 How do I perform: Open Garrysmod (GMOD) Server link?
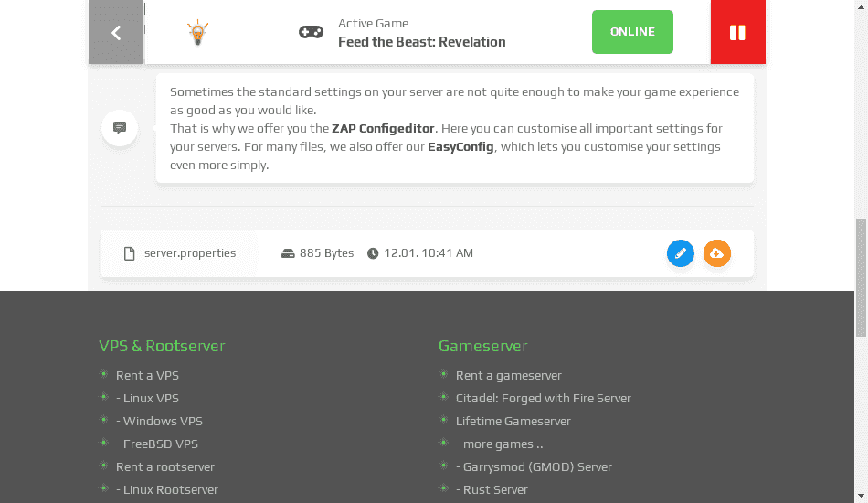[534, 466]
